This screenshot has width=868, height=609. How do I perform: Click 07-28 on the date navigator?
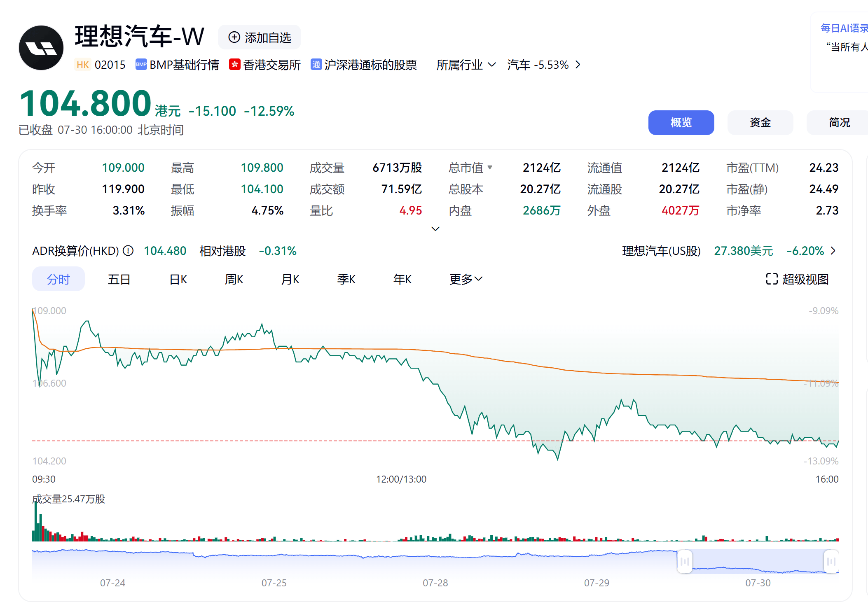(435, 583)
